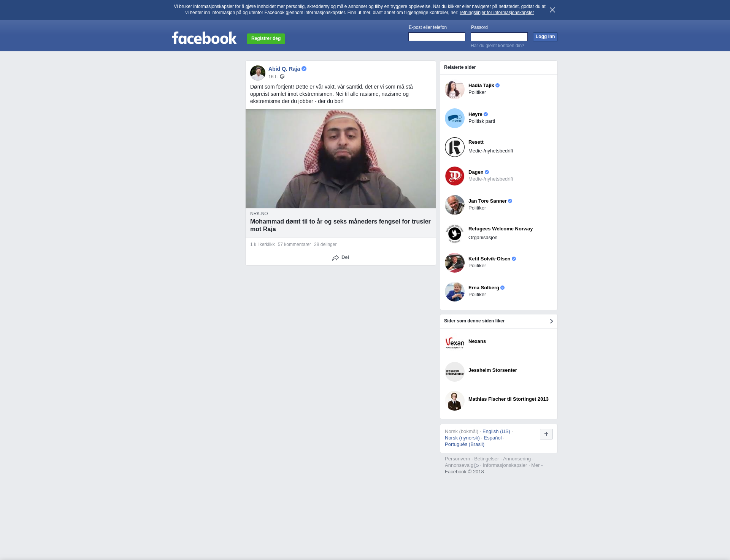730x560 pixels.
Task: Click the green Registrer deg button
Action: point(266,38)
